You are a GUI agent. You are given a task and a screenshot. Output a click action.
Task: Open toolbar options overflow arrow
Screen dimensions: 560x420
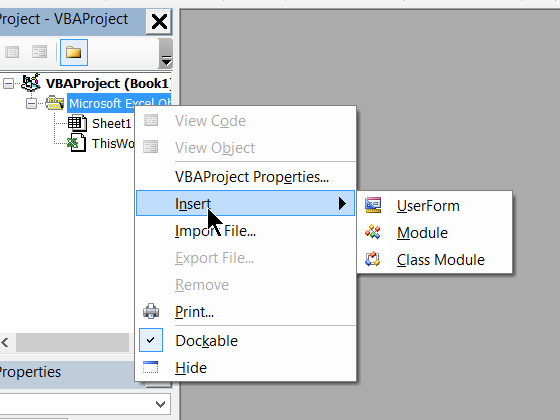tap(166, 53)
